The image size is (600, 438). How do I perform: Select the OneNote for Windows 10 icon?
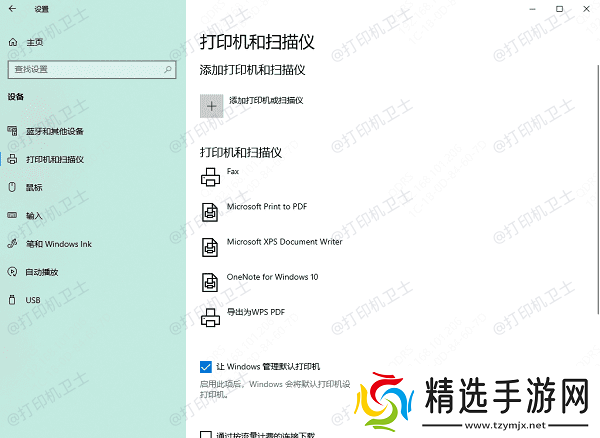point(210,282)
